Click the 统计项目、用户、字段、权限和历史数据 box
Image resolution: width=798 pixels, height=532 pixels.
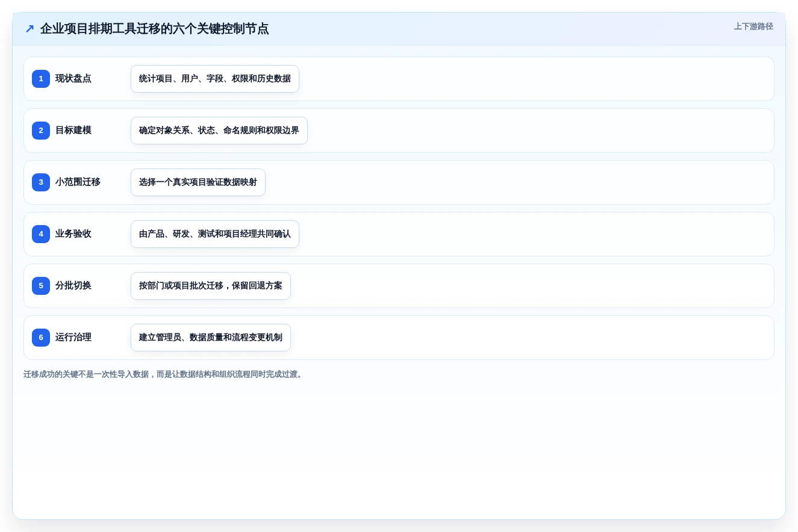215,79
